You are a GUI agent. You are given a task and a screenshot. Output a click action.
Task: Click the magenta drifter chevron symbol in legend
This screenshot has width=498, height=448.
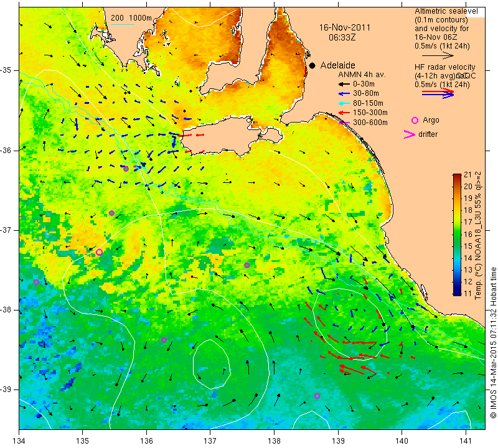coord(410,134)
